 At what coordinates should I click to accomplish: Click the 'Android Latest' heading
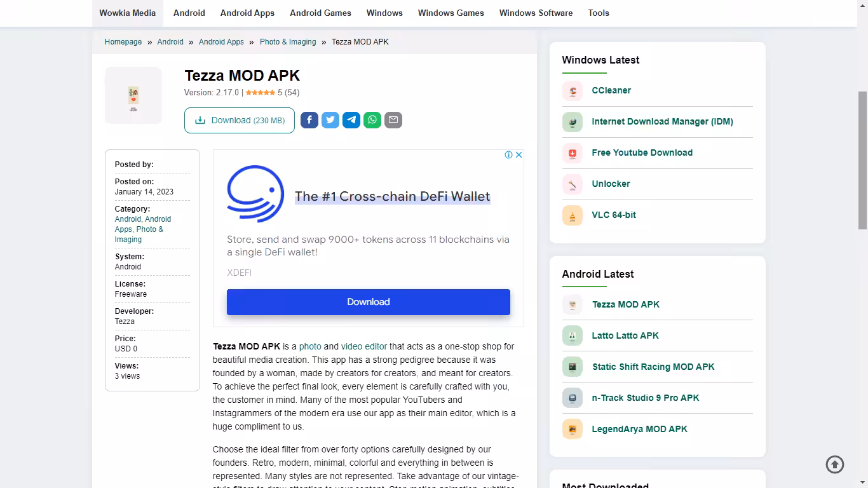tap(598, 274)
